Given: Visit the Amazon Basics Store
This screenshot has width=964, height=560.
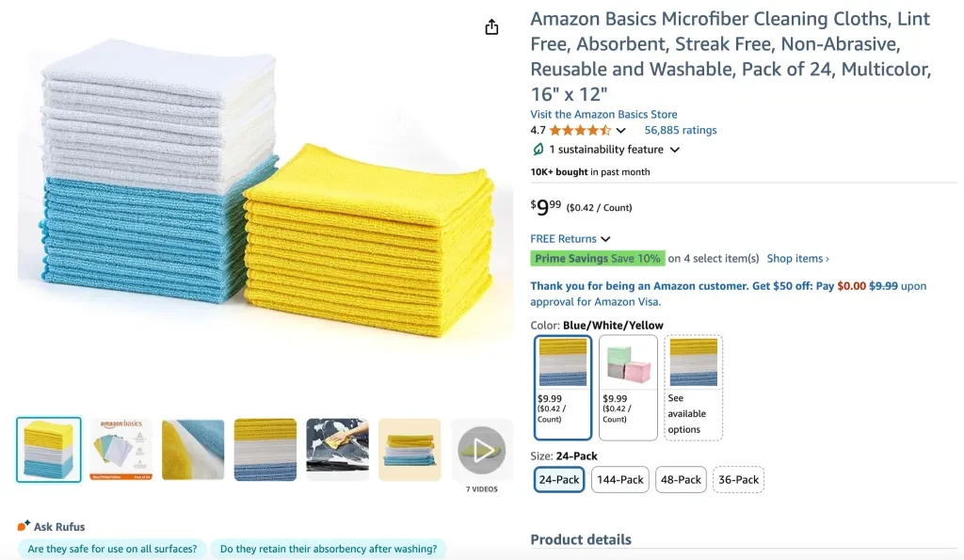Looking at the screenshot, I should click(x=603, y=114).
